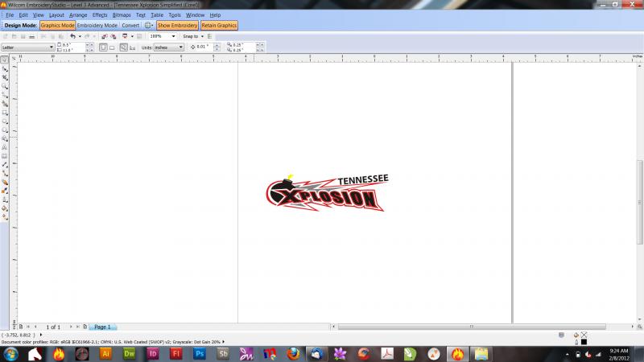The height and width of the screenshot is (362, 644).
Task: Switch to Graphics Mode
Action: tap(57, 25)
